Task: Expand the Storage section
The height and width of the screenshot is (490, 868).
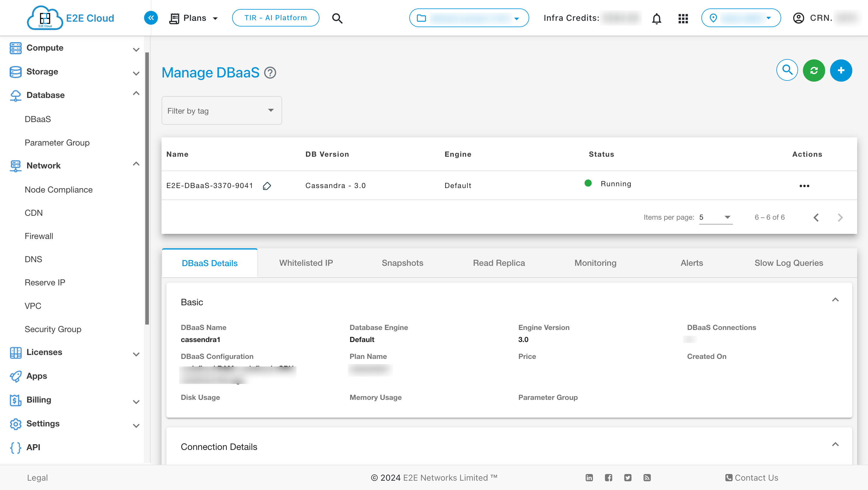Action: coord(74,72)
